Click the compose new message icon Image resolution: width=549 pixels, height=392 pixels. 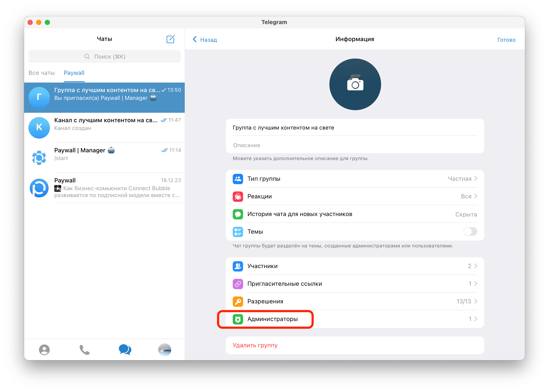point(171,39)
